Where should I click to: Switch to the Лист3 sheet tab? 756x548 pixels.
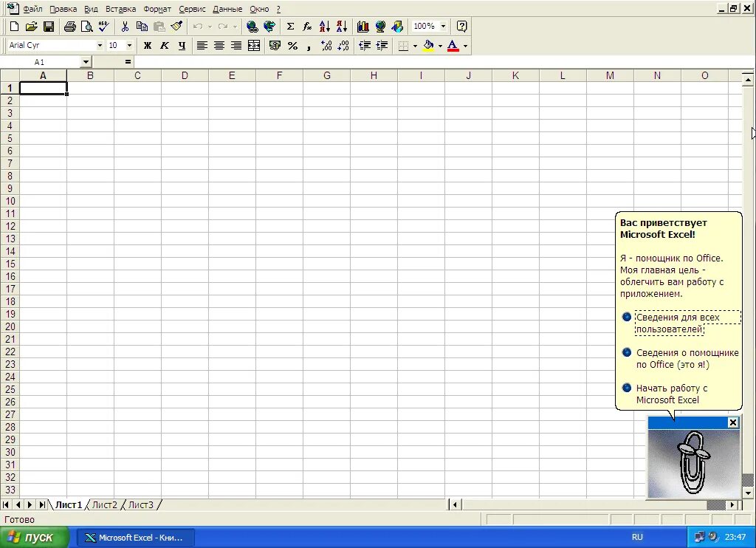141,504
